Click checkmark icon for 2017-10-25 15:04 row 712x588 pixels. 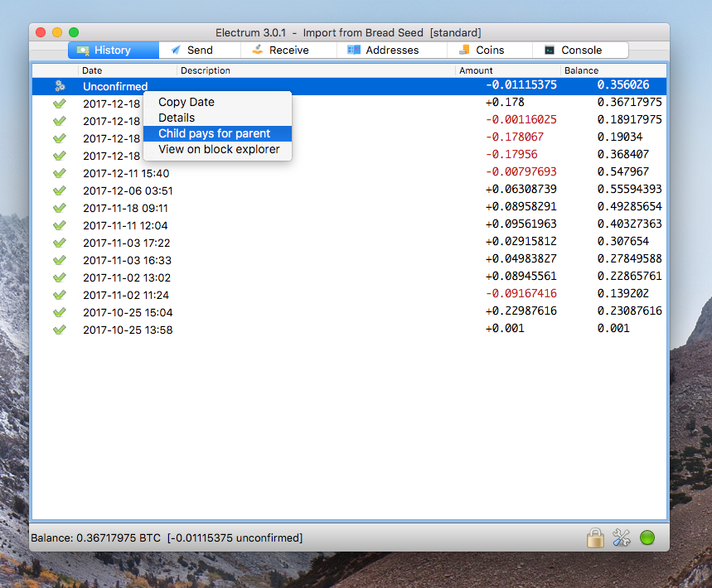(x=60, y=312)
